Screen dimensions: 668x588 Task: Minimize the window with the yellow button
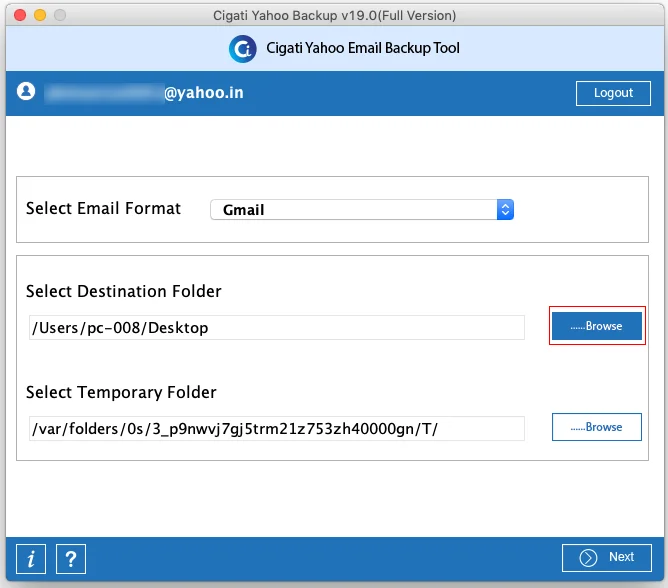coord(40,15)
